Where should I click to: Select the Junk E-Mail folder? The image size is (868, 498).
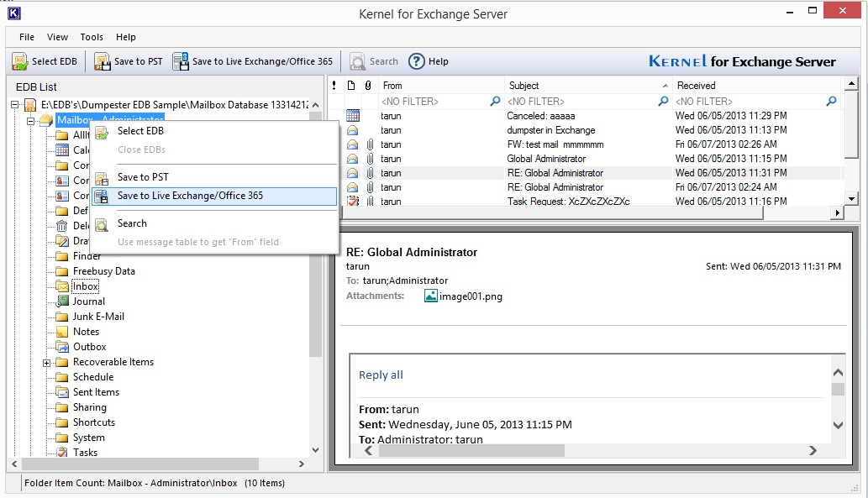click(98, 317)
